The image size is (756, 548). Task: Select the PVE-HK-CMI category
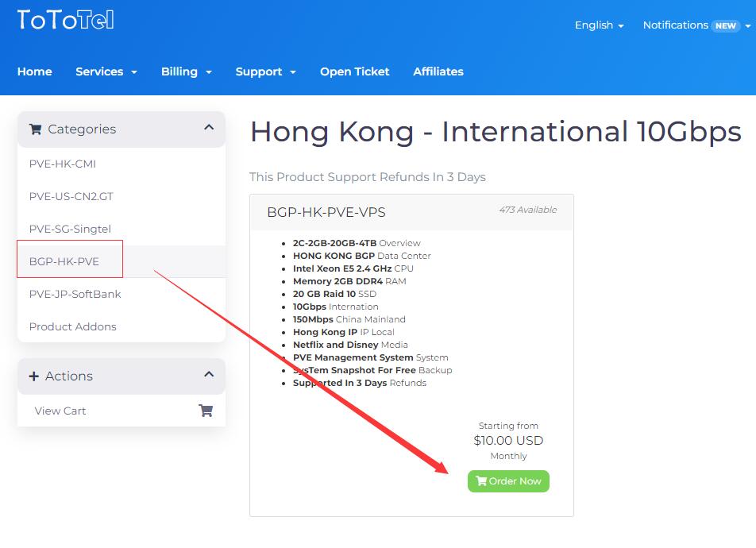pos(121,164)
